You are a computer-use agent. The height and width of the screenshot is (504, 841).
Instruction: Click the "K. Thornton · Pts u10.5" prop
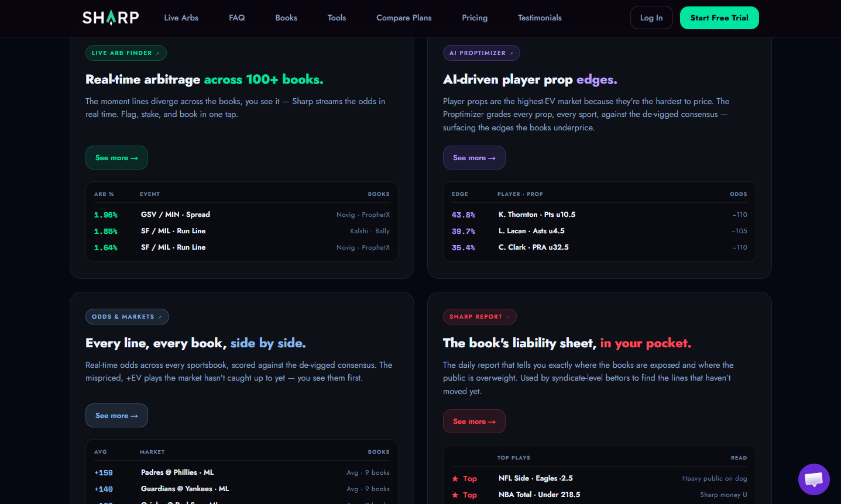point(537,215)
